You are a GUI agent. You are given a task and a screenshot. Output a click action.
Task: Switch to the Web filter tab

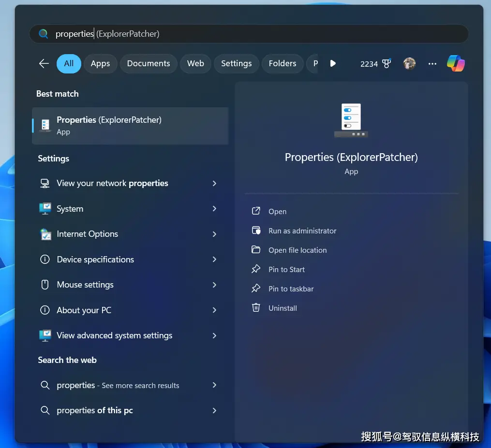(196, 63)
